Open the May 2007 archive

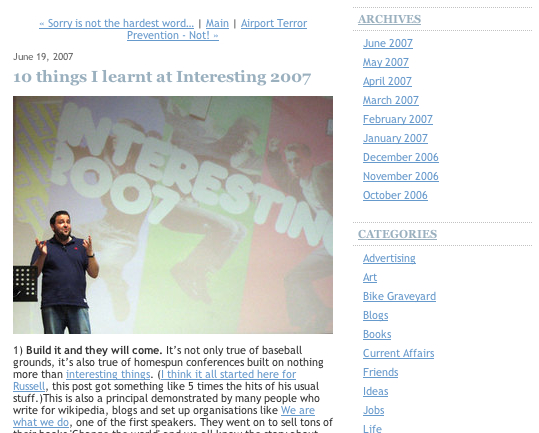click(386, 62)
